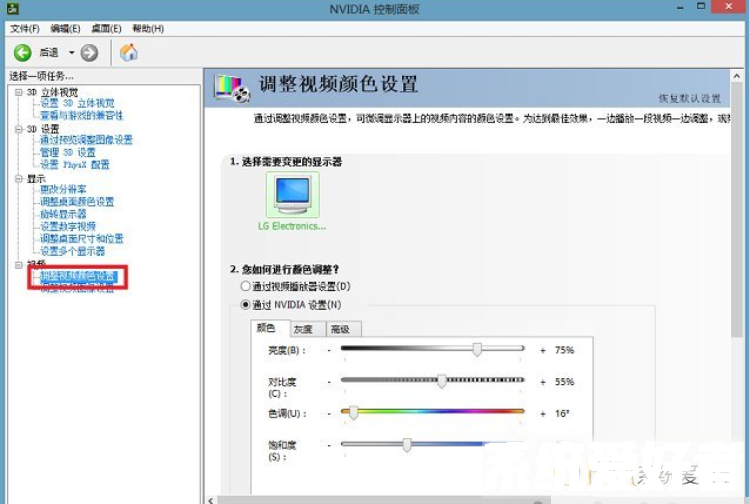Select 通过视频播放器设置 radio button

pyautogui.click(x=246, y=287)
